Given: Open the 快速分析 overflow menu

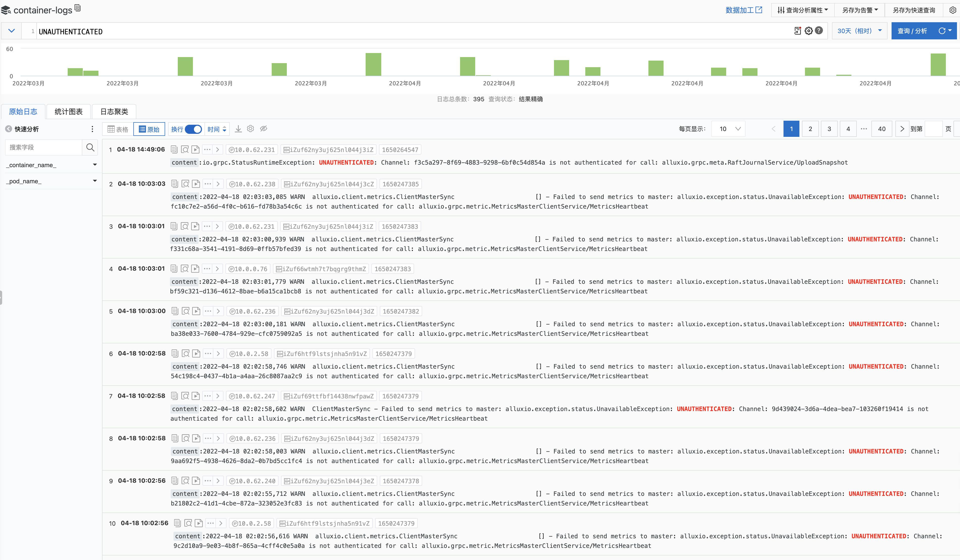Looking at the screenshot, I should 92,129.
